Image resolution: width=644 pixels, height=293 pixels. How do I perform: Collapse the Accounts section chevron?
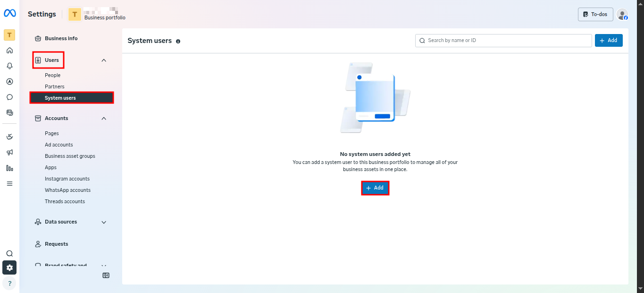pos(104,118)
